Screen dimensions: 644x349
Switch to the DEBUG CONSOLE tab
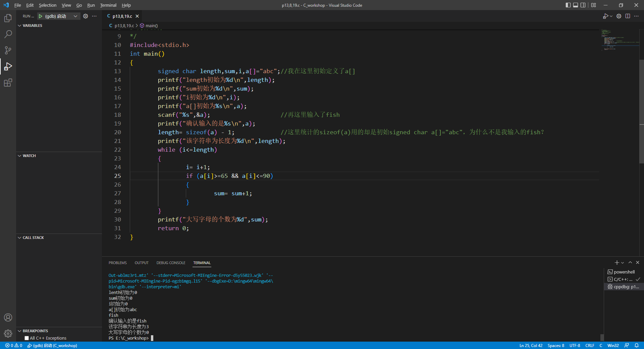[171, 263]
